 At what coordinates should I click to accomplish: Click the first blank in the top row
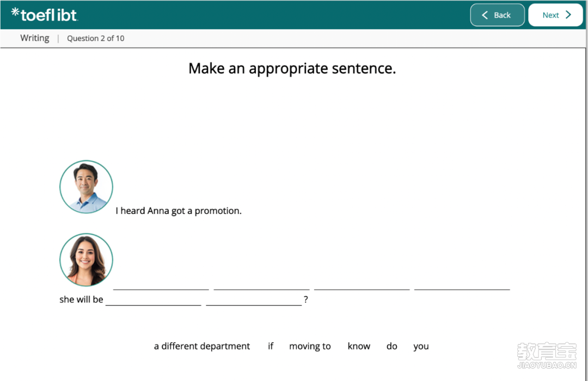tap(161, 284)
